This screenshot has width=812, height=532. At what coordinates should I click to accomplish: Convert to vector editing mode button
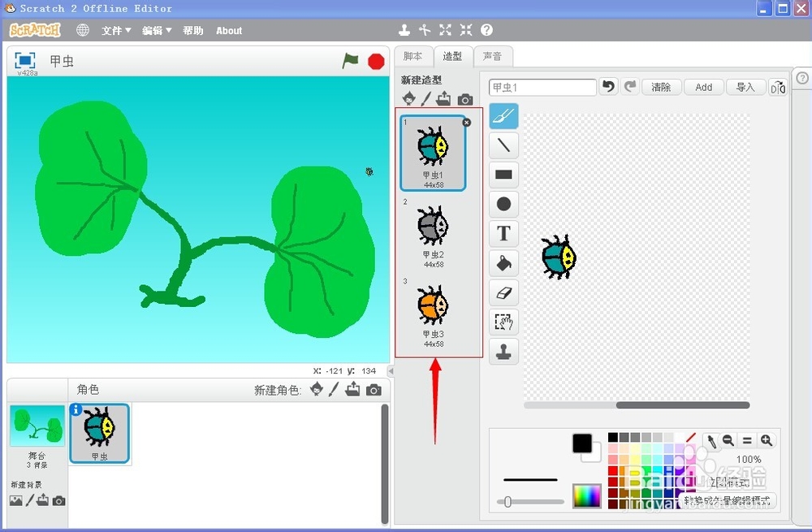pos(727,501)
